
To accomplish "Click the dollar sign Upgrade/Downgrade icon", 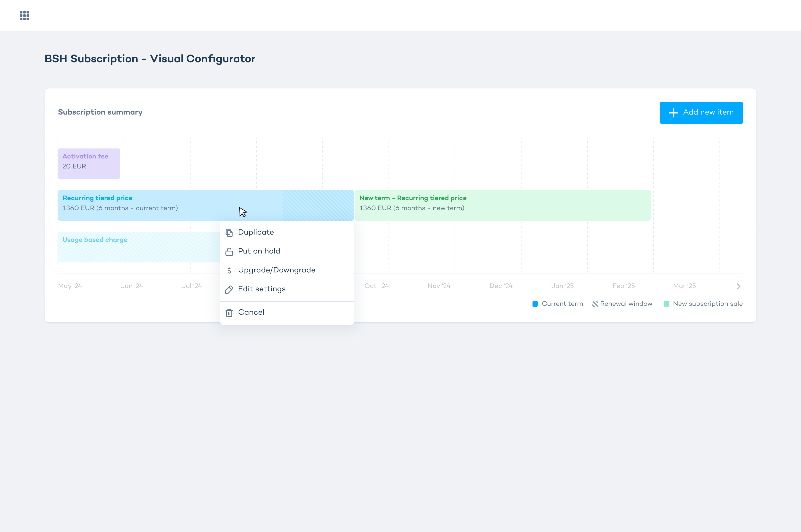I will [229, 270].
